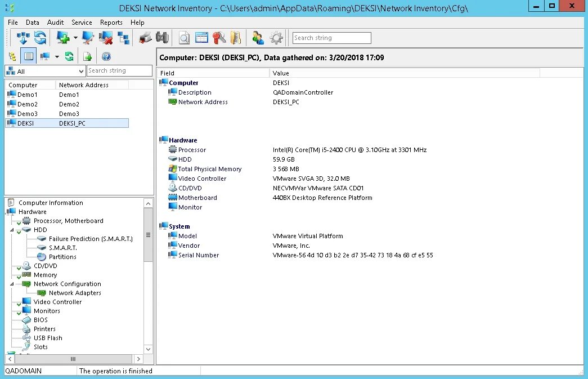Click the Value column header in details pane
The height and width of the screenshot is (379, 588).
(405, 73)
